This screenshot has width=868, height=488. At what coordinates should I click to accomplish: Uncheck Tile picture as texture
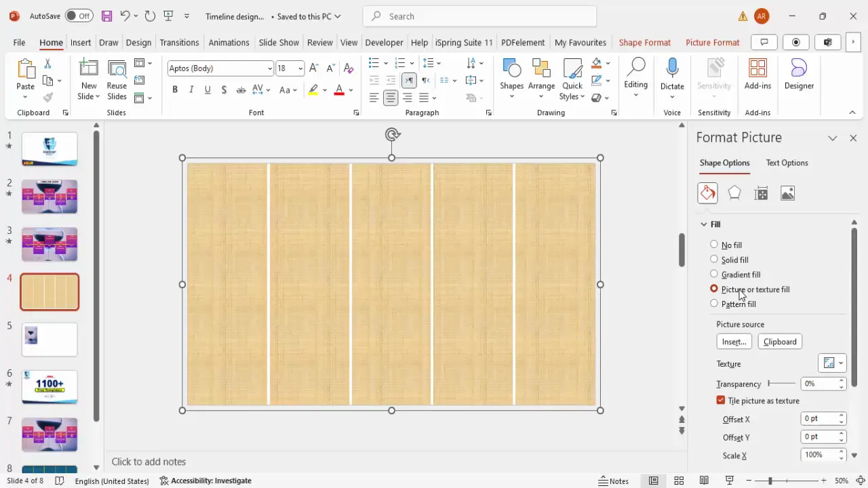click(x=721, y=401)
